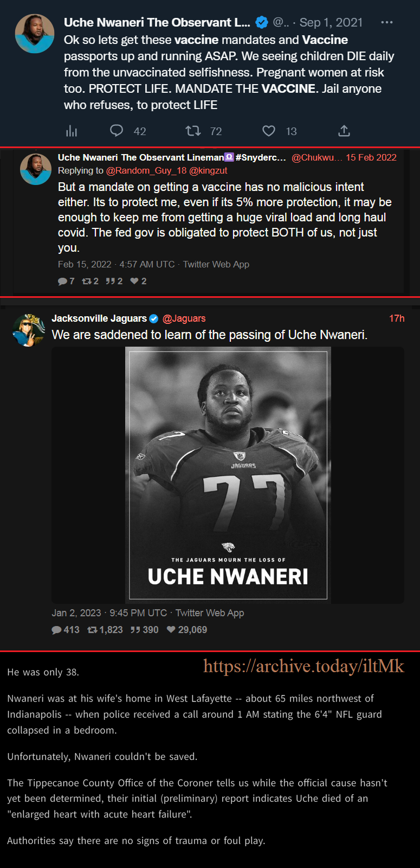Click the @Random_Guy_18 mention link
Viewport: 420px width, 868px height.
146,170
